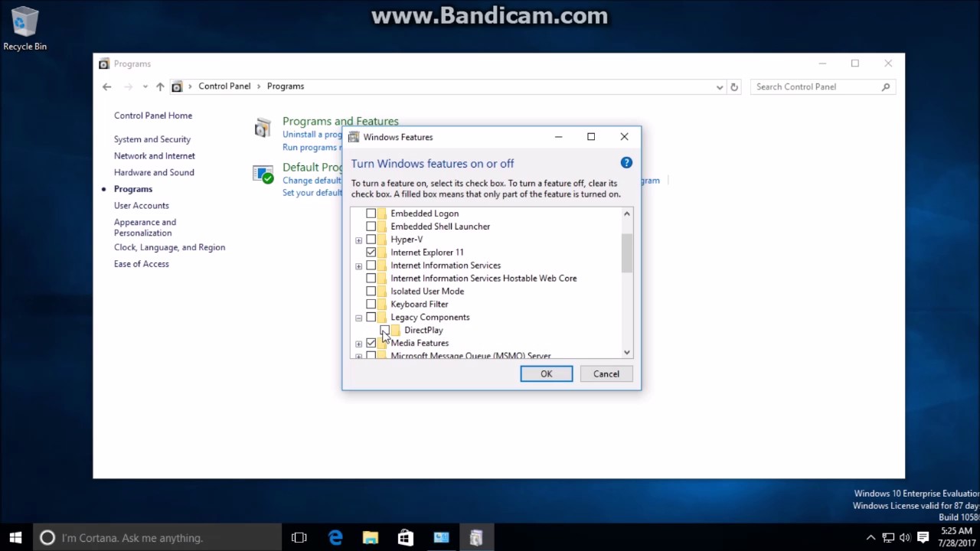Expand the Hyper-V tree node
The width and height of the screenshot is (980, 551).
[358, 240]
